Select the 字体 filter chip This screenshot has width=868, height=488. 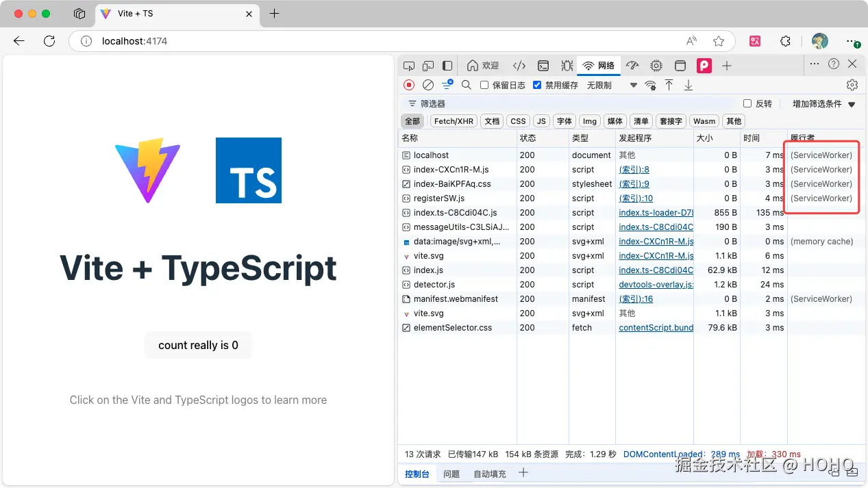tap(565, 121)
